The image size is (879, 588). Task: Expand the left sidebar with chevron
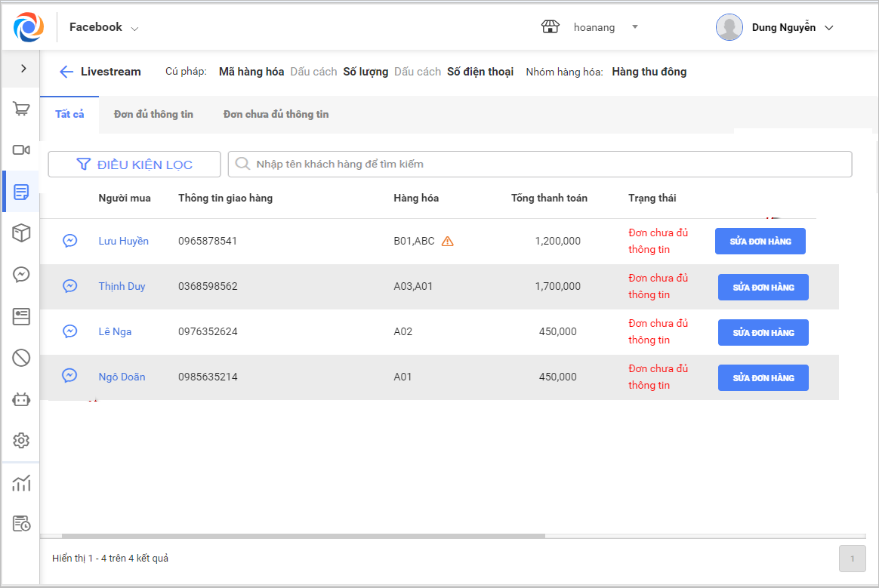[23, 69]
